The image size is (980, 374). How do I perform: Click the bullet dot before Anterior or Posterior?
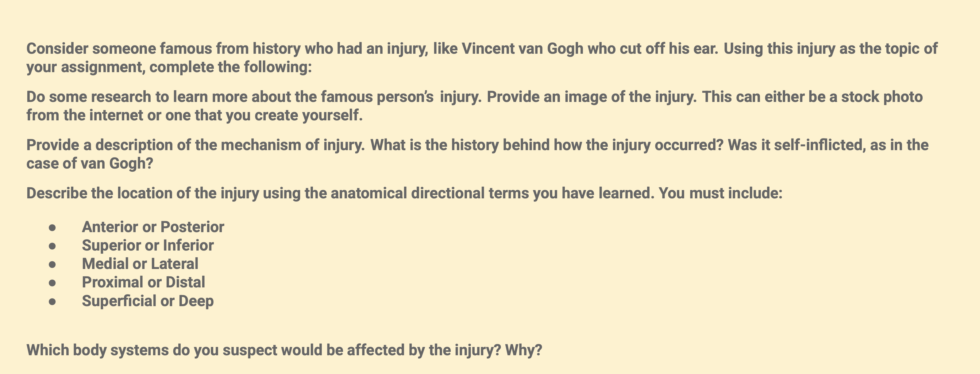52,228
